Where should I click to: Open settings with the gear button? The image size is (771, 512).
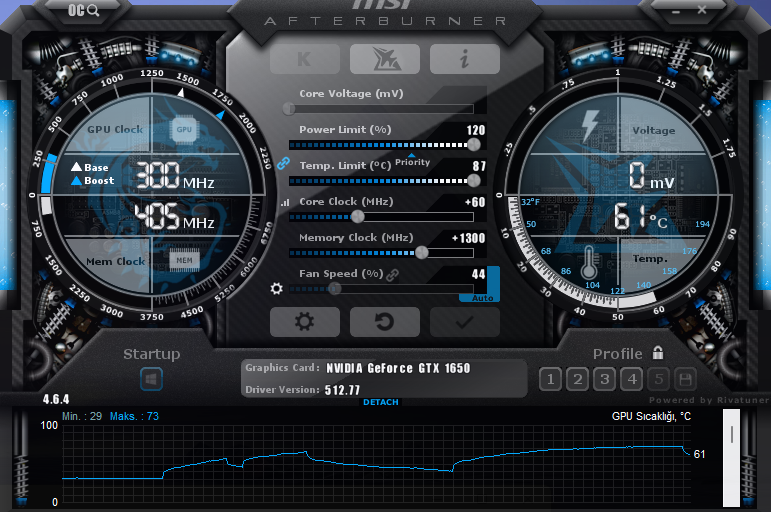(x=305, y=322)
